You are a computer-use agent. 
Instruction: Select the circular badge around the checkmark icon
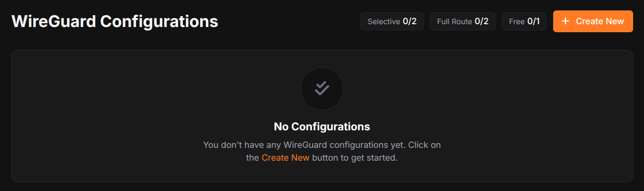point(322,89)
